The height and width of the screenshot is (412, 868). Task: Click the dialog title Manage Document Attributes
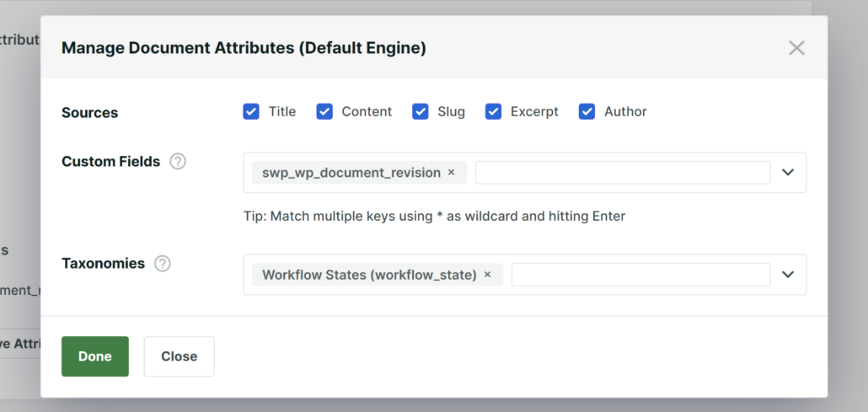click(x=244, y=48)
